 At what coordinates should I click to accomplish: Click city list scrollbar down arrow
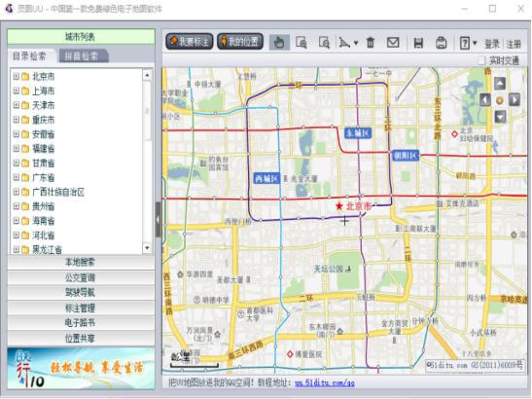pyautogui.click(x=147, y=248)
